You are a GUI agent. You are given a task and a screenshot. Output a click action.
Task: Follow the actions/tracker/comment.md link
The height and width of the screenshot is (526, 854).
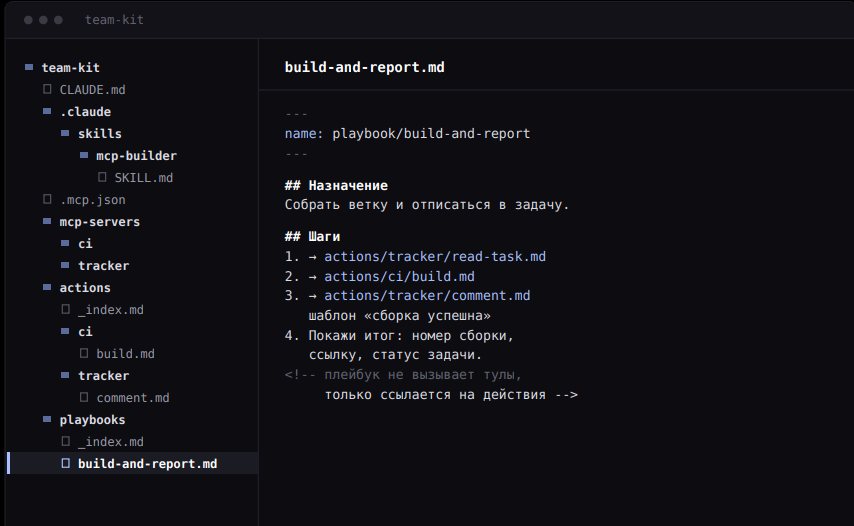(427, 296)
